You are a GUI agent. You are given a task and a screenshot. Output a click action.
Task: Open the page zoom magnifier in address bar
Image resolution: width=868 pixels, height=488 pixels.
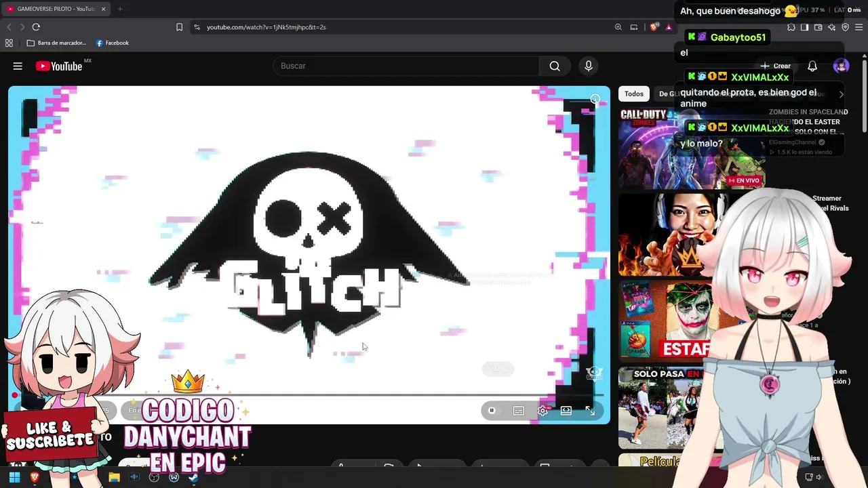618,27
